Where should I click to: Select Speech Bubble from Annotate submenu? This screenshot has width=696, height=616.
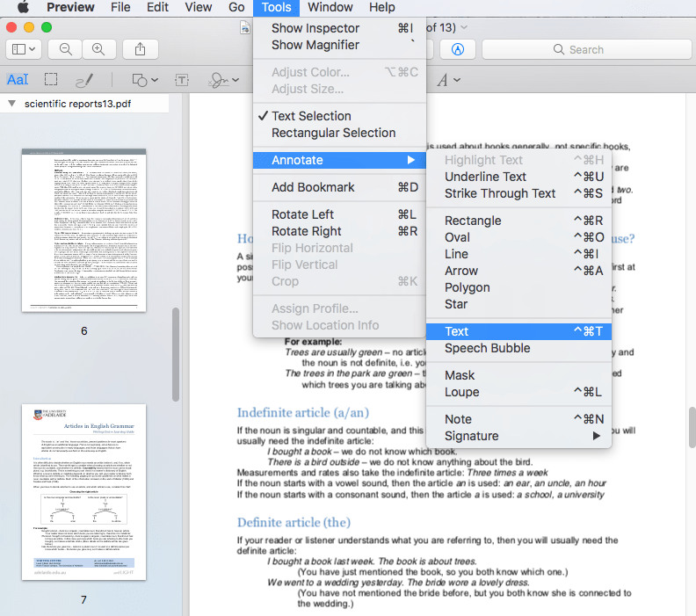[487, 348]
